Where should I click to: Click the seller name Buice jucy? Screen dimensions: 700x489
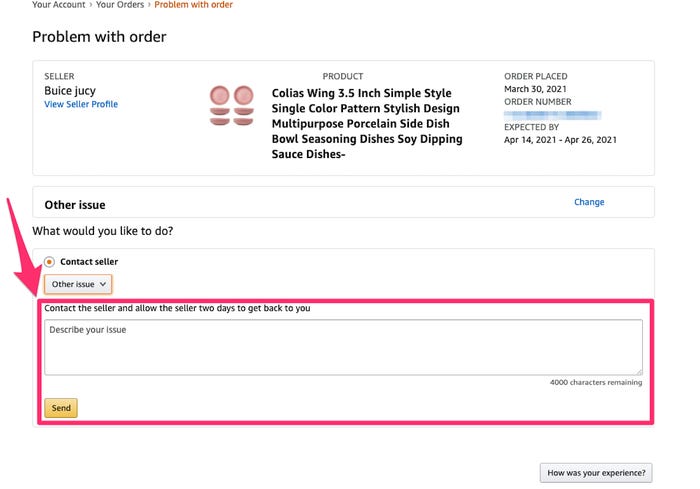(70, 91)
